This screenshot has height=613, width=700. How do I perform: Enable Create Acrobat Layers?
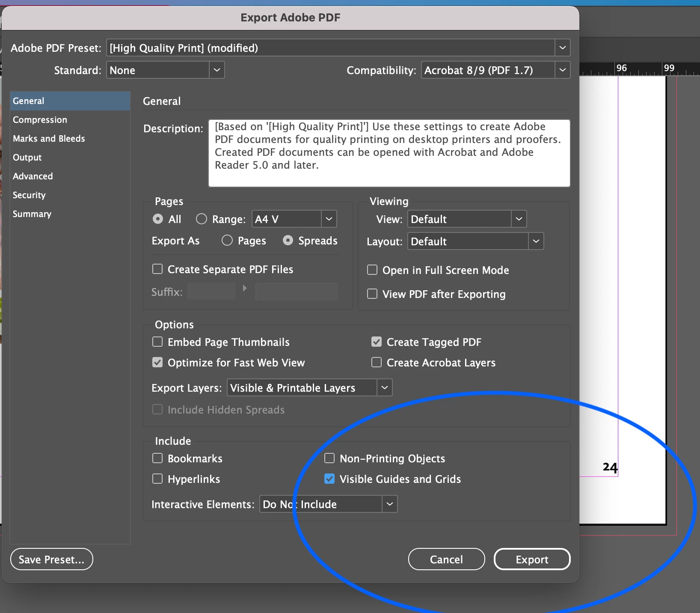(377, 362)
